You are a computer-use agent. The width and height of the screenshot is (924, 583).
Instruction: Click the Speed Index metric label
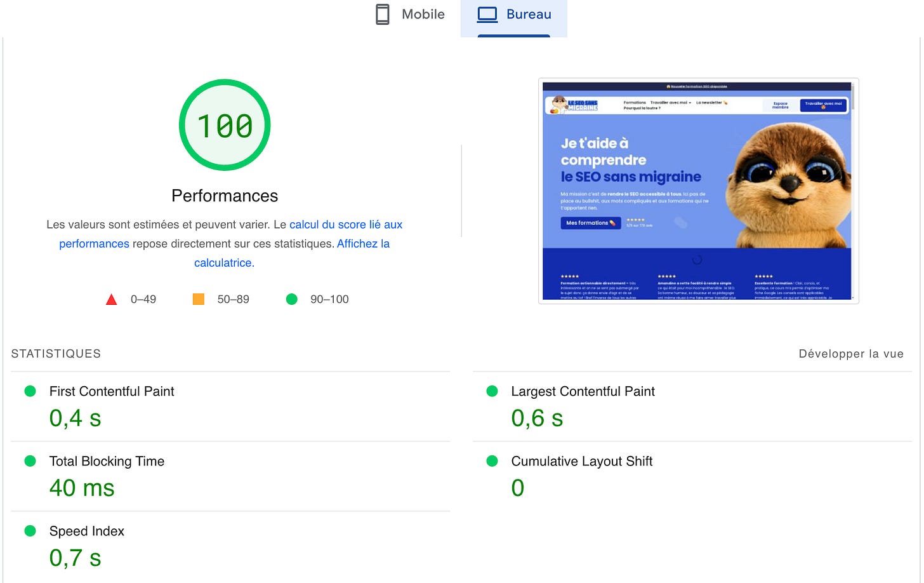point(87,531)
